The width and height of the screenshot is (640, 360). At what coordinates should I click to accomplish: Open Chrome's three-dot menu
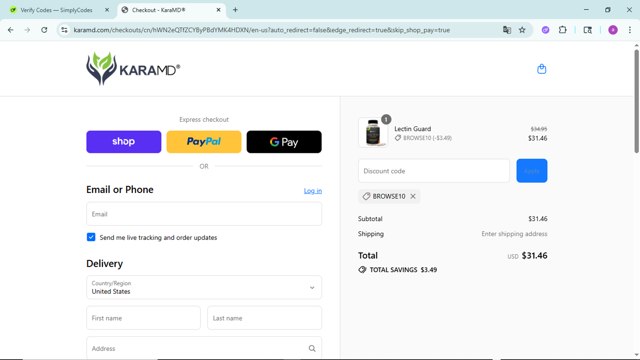pos(629,30)
